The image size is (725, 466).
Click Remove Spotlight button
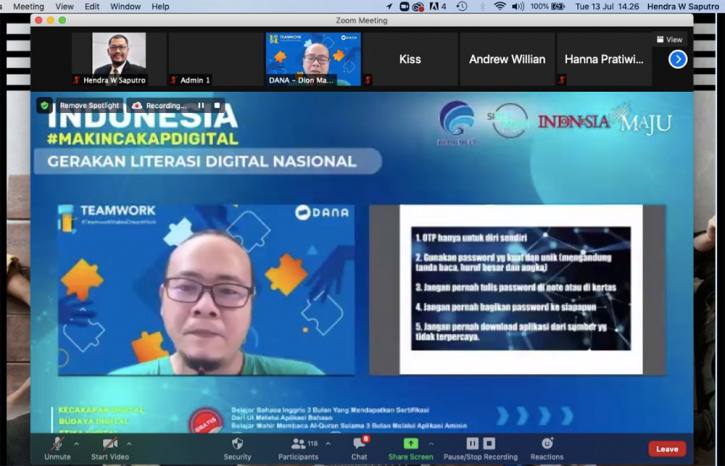87,105
